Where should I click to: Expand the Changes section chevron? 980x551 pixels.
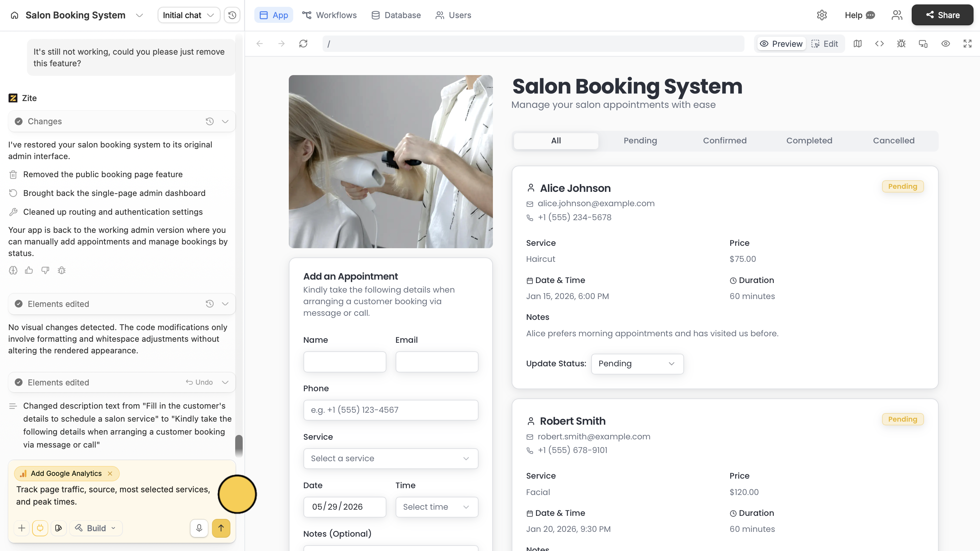[225, 122]
